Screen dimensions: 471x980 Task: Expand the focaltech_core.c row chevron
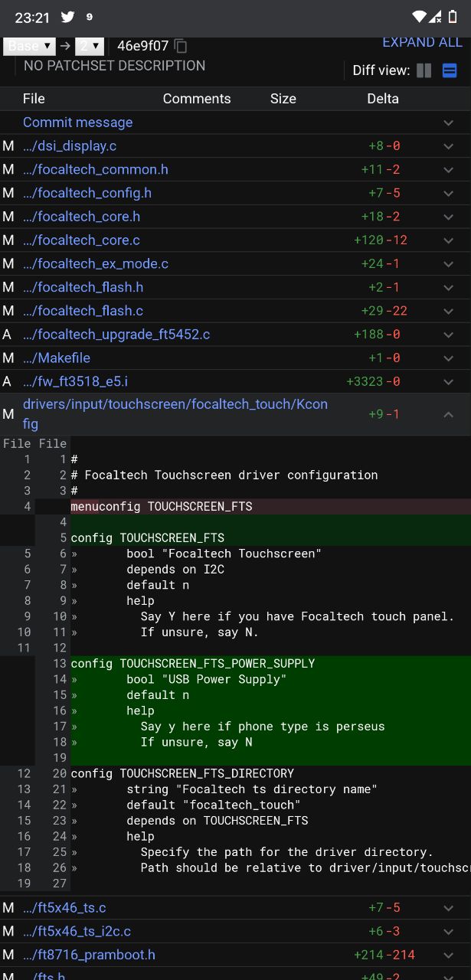(449, 240)
